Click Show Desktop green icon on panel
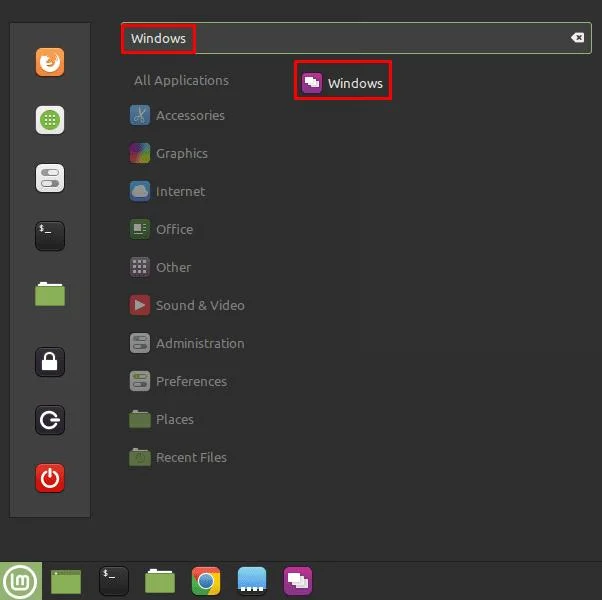Screen dimensions: 602x600 [66, 582]
